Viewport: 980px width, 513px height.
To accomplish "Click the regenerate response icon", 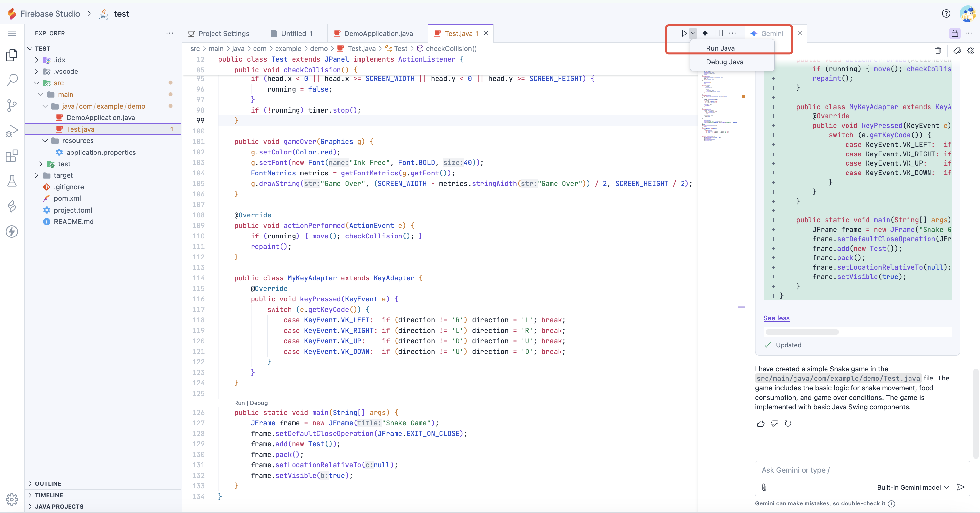I will (x=788, y=423).
